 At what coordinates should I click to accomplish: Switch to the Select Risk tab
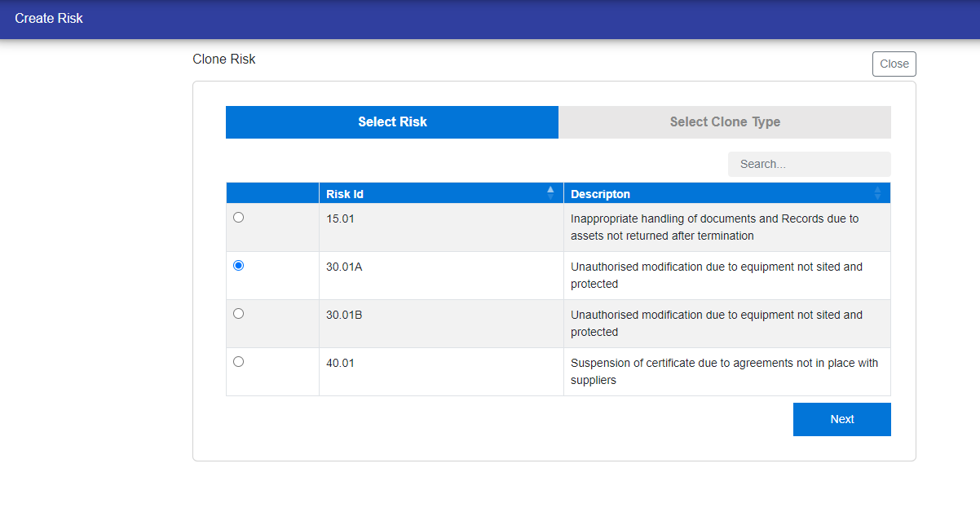(392, 122)
